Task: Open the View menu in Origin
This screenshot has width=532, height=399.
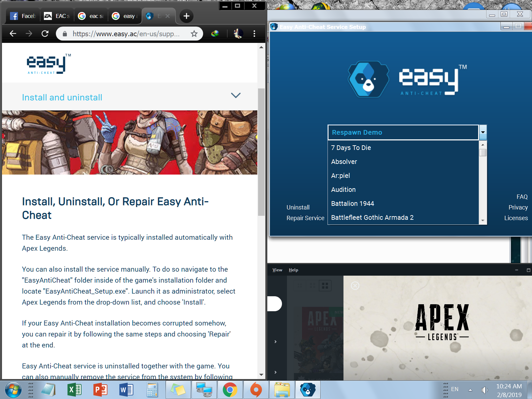Action: pyautogui.click(x=277, y=270)
